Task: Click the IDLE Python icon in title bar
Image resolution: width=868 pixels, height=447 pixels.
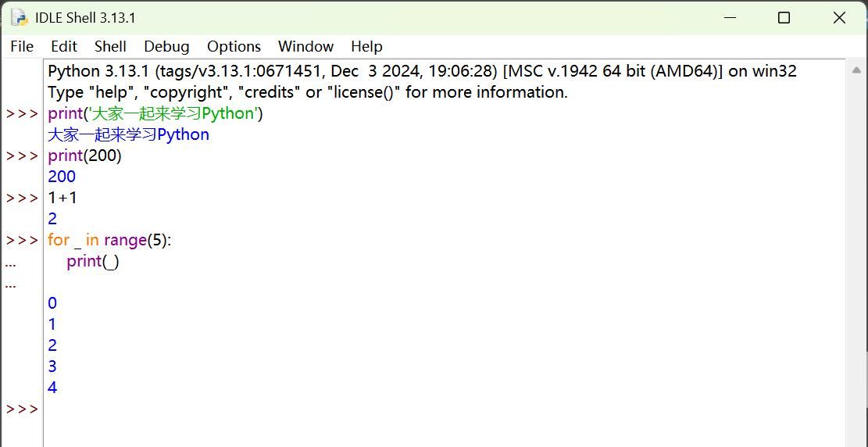Action: (19, 17)
